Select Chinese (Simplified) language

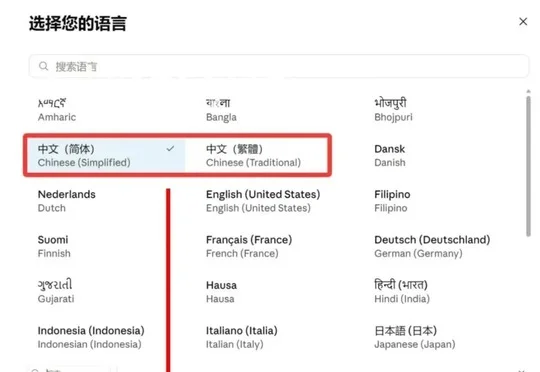106,155
